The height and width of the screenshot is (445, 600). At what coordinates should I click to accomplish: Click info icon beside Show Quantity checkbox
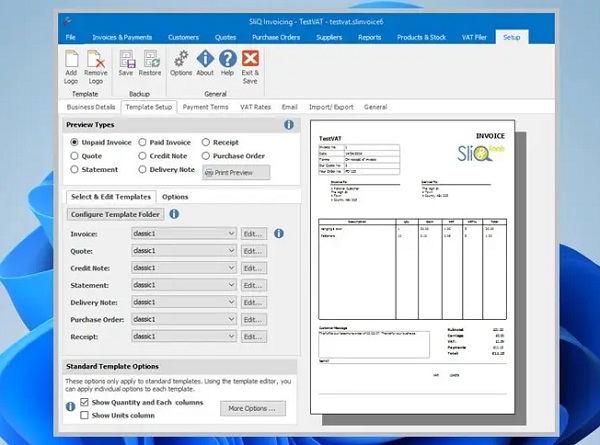point(70,406)
